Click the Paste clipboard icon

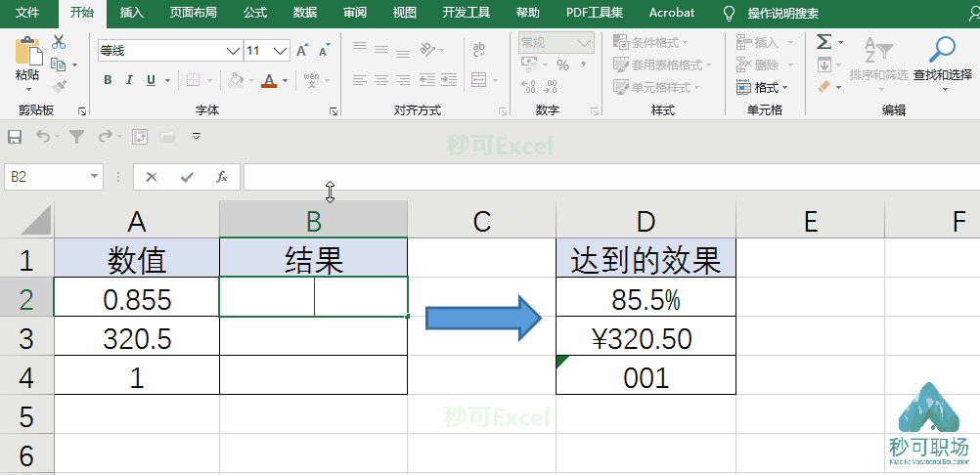tap(27, 51)
